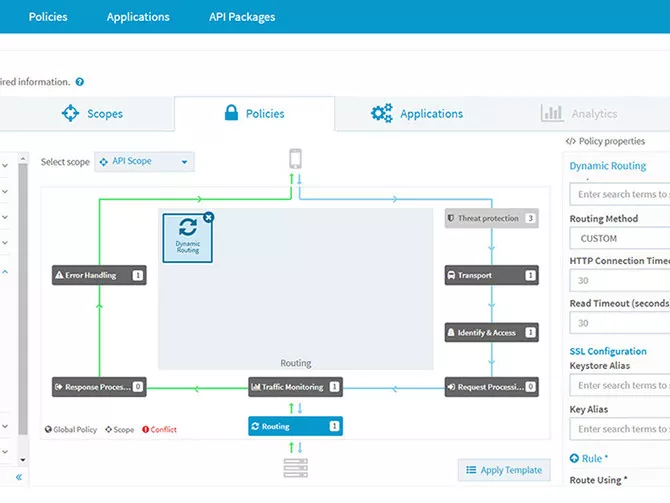
Task: Click the Traffic Monitoring stage
Action: coord(295,386)
